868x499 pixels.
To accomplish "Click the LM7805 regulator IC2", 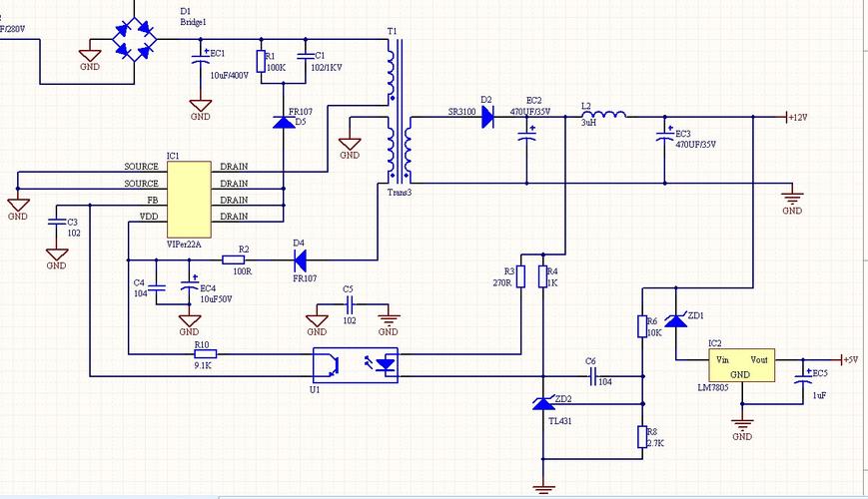I will click(x=742, y=365).
